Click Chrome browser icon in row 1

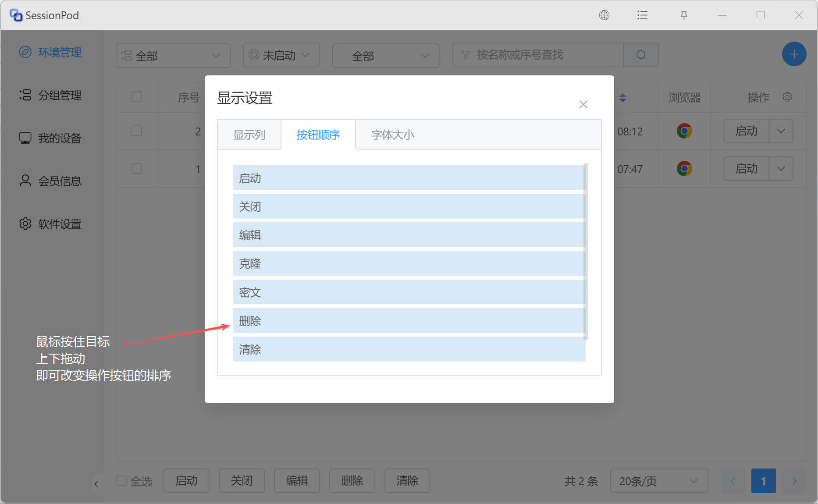coord(684,169)
